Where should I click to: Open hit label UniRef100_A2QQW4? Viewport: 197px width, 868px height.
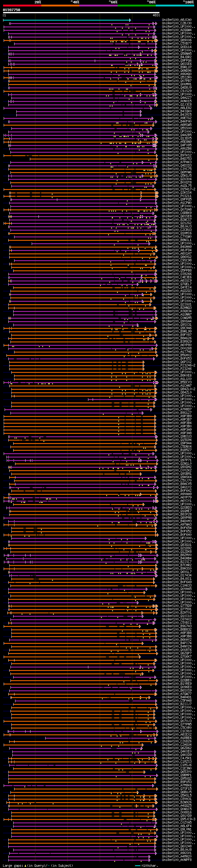pos(177,30)
